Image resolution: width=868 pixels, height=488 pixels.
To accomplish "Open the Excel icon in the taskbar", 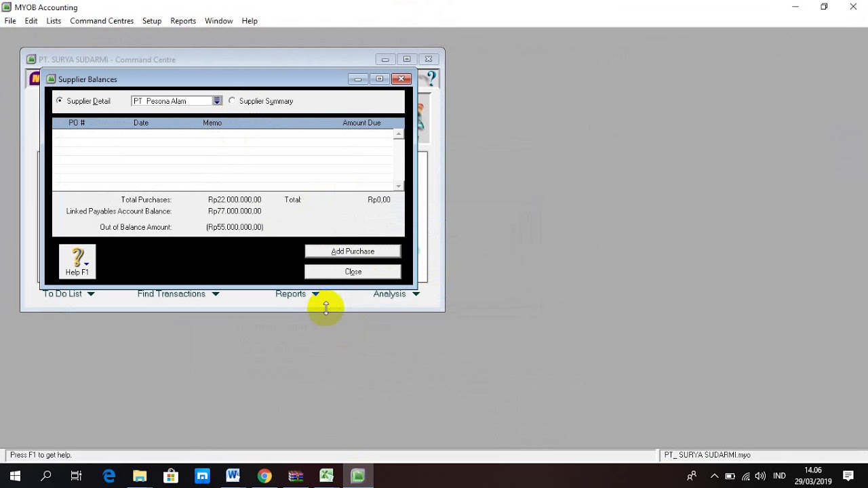I will pos(327,476).
